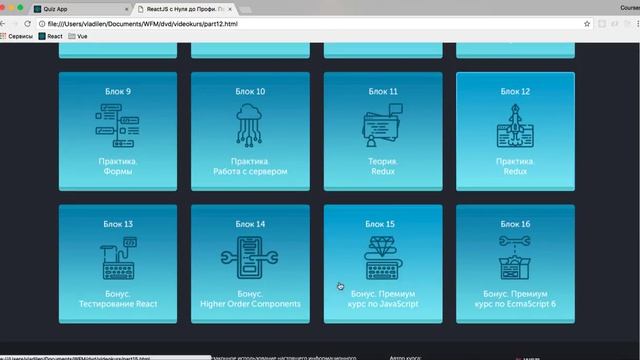The height and width of the screenshot is (360, 640).
Task: Open the Vue bookmarks folder
Action: [x=78, y=36]
